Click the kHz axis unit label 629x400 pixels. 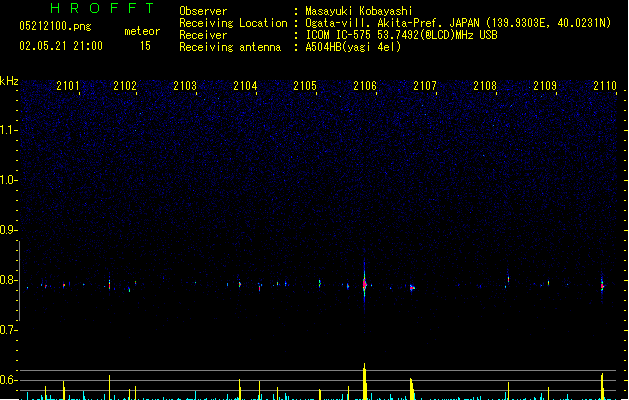(9, 81)
